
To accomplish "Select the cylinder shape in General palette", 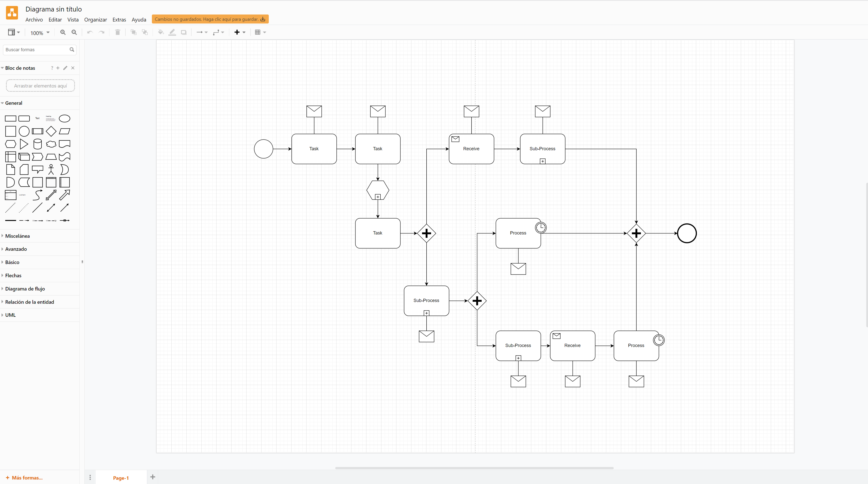I will [37, 144].
